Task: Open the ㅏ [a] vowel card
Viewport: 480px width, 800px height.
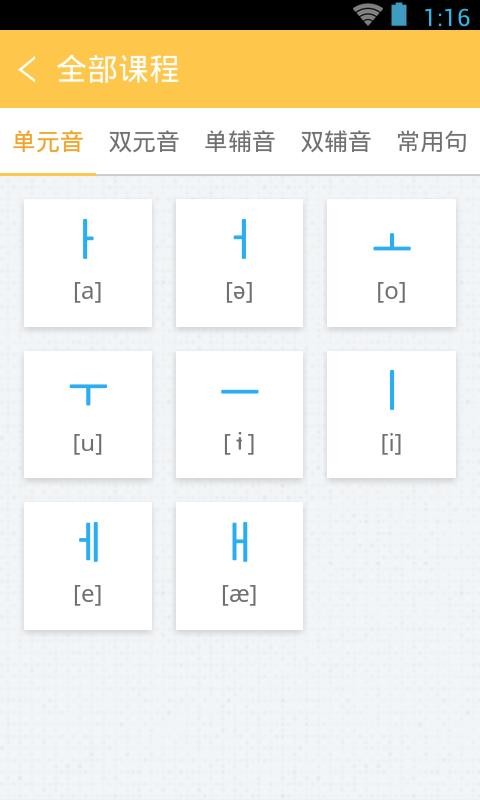Action: pos(88,263)
